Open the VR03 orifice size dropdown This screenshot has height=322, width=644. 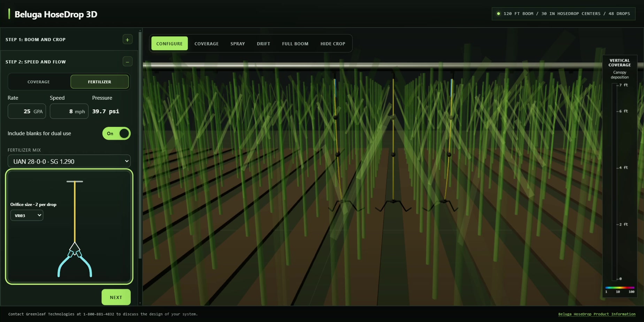tap(27, 215)
